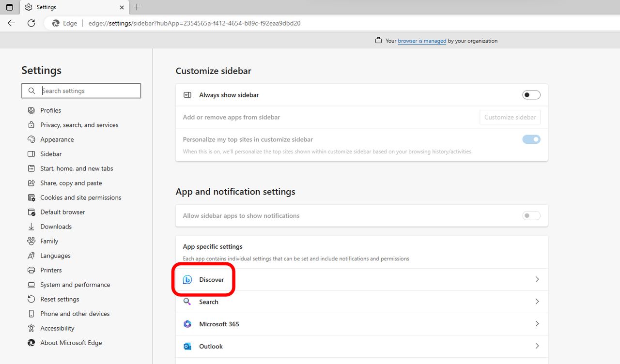Viewport: 620px width, 364px height.
Task: Click the Search app magnifier icon
Action: click(x=187, y=302)
